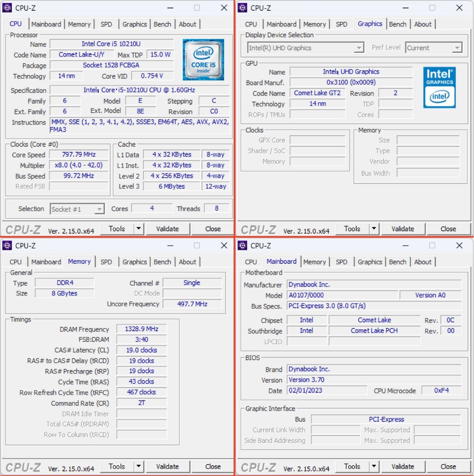Open SPD tab in the Memory-tab window
The width and height of the screenshot is (474, 476).
106,262
